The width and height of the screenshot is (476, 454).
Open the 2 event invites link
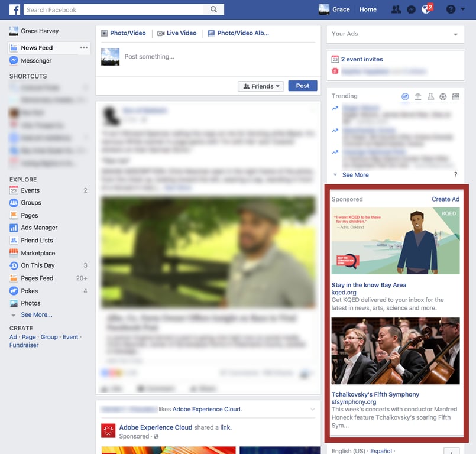[362, 59]
